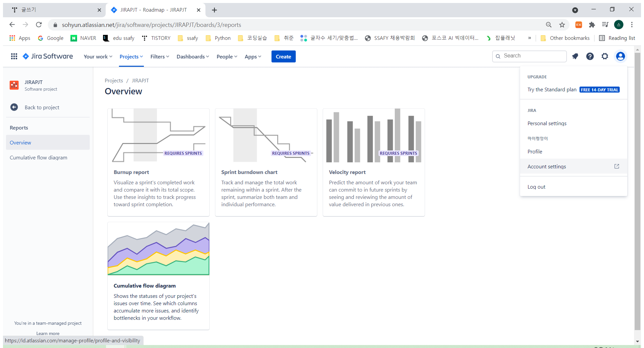Close the 글쓰기 tab
644x348 pixels.
[99, 10]
